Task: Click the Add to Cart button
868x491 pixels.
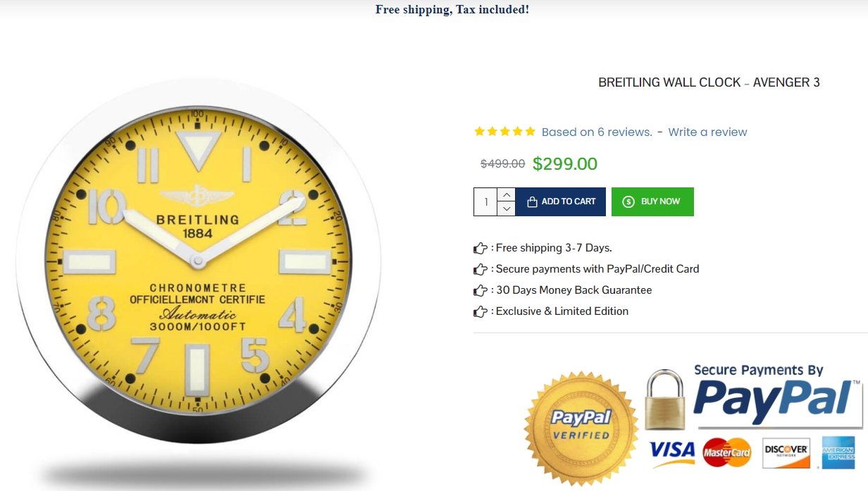Action: pos(560,201)
